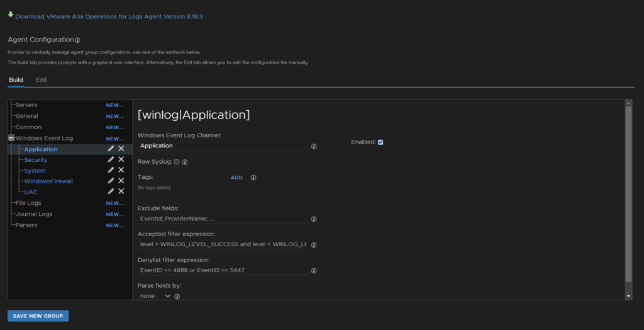Edit the WindowsFirewall pencil icon

click(111, 181)
